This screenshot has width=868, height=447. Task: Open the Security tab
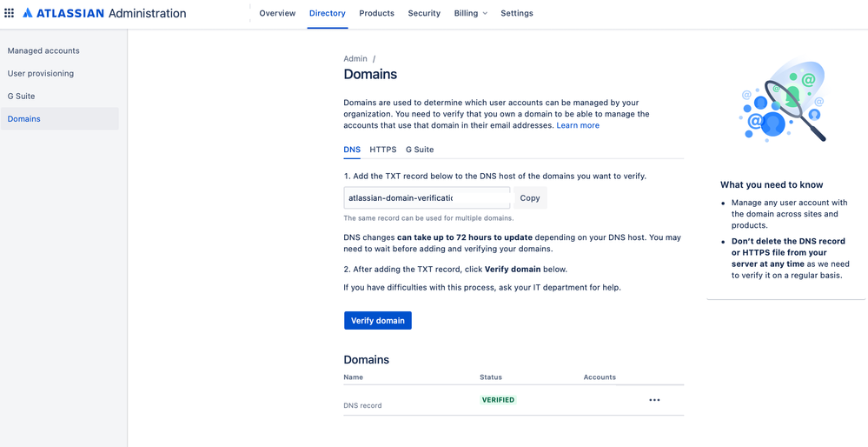point(424,13)
